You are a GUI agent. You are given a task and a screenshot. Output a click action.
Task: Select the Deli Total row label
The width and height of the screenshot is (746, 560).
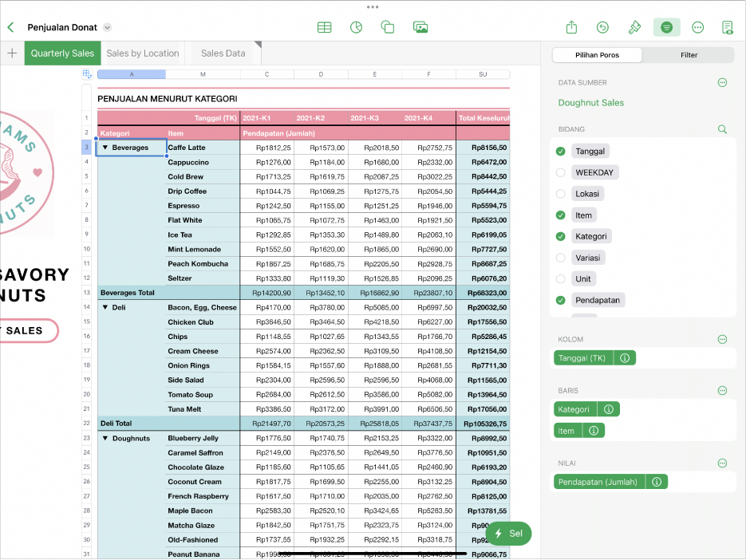click(x=116, y=424)
